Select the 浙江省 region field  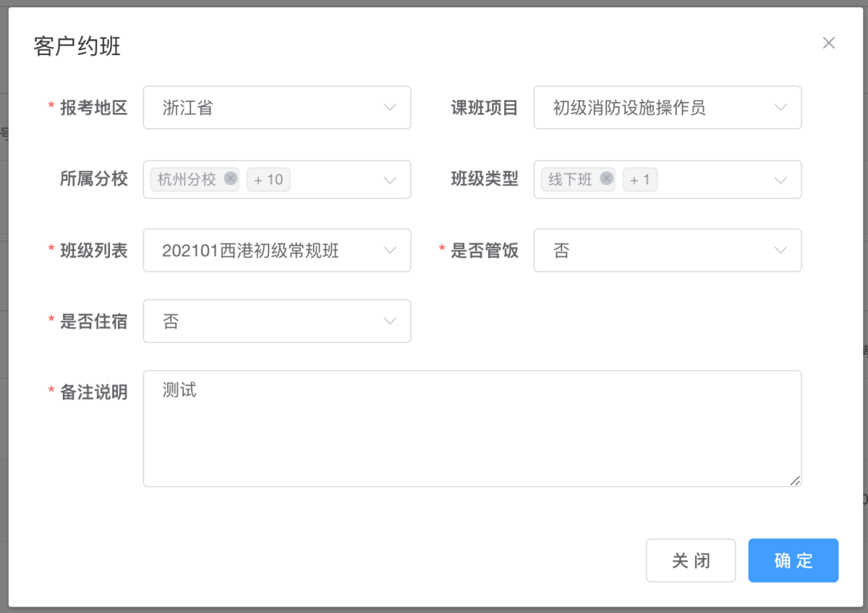[x=263, y=107]
